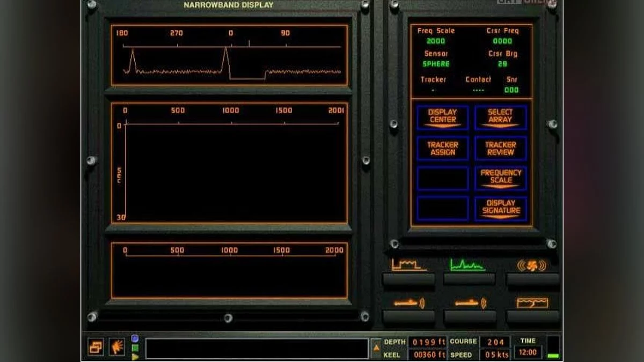Click the Freq Scale value 2000

(x=436, y=41)
